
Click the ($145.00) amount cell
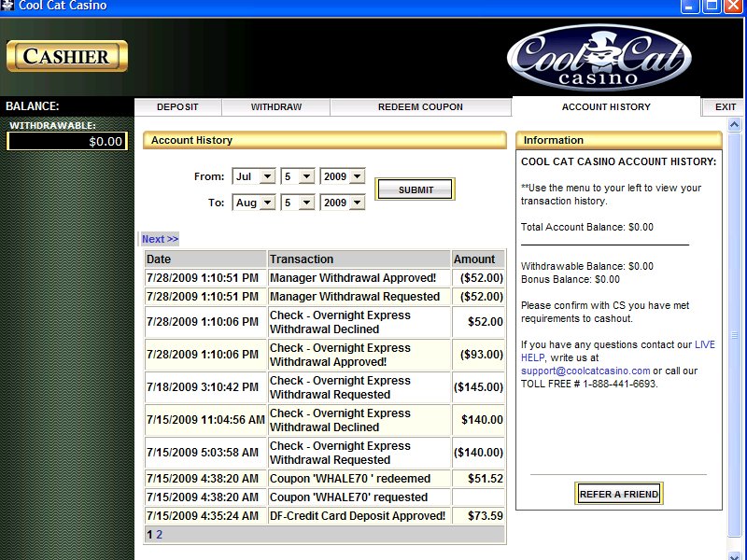(478, 387)
